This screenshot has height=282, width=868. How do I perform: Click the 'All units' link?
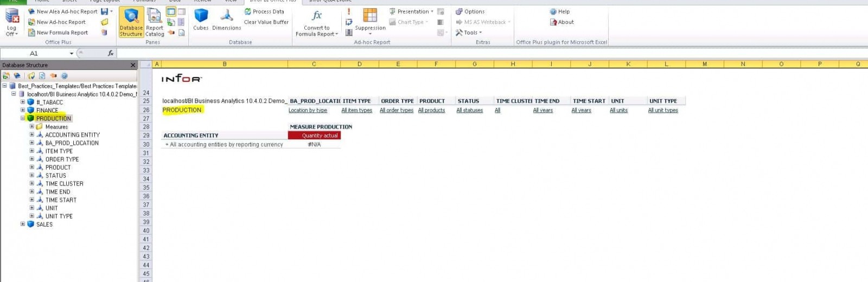pyautogui.click(x=618, y=110)
